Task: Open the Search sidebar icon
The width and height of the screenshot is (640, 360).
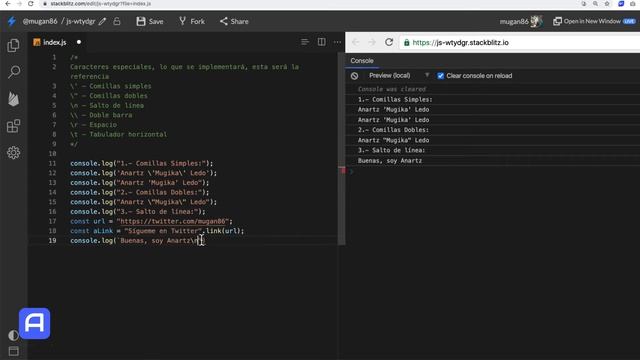Action: (x=13, y=72)
